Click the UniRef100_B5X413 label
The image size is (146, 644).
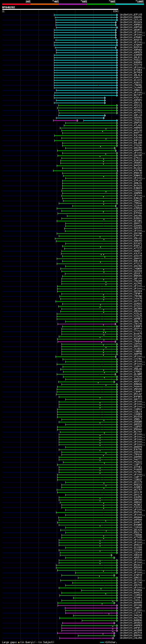click(x=131, y=565)
